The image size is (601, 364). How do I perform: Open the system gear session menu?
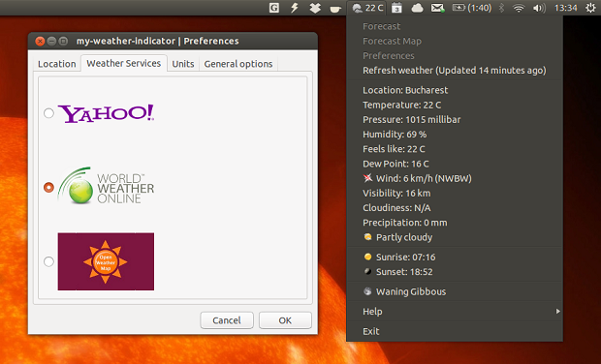pos(590,8)
